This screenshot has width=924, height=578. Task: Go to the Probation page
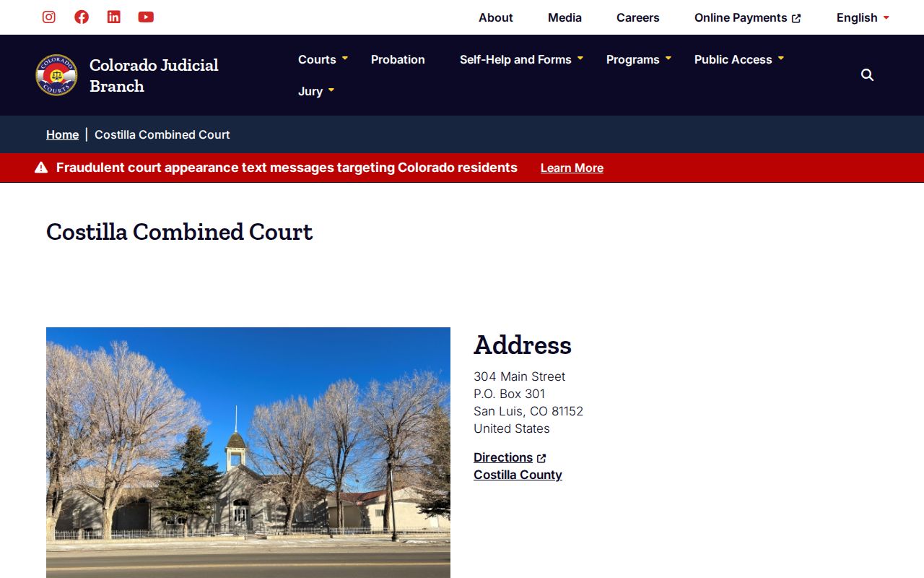pos(398,59)
